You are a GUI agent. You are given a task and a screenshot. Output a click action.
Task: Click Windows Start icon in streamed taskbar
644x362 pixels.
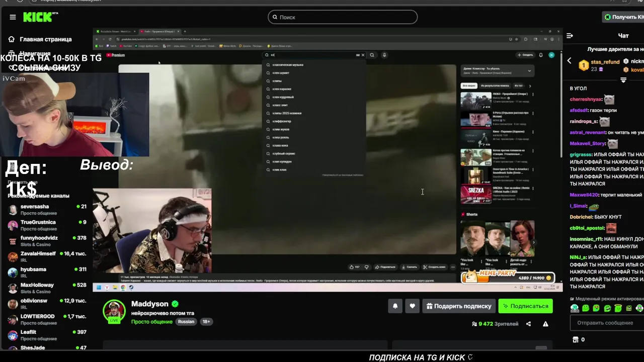(x=99, y=288)
